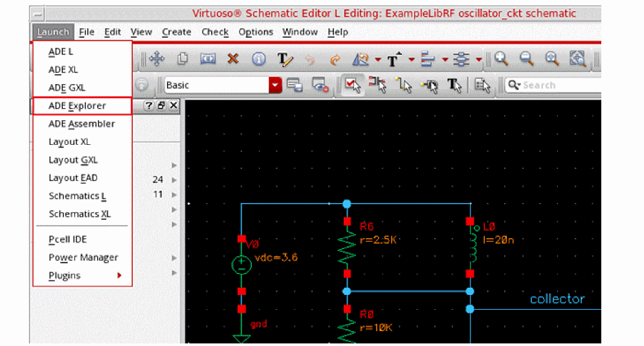Click the Edit Text pencil icon
The height and width of the screenshot is (346, 644).
coord(285,59)
